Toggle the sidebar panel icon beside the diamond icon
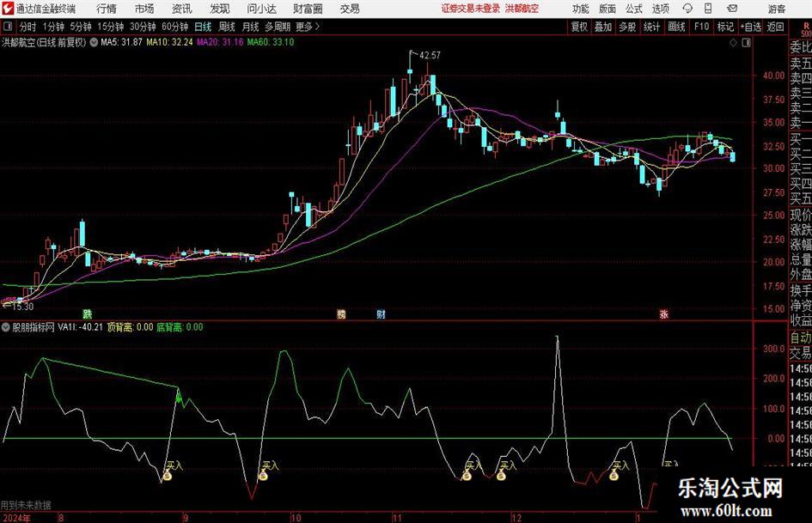 click(746, 43)
